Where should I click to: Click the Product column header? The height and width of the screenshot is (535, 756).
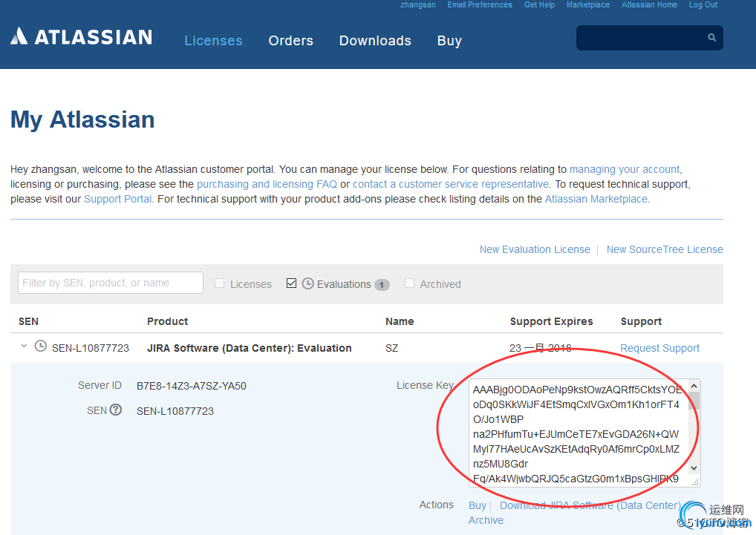click(167, 321)
